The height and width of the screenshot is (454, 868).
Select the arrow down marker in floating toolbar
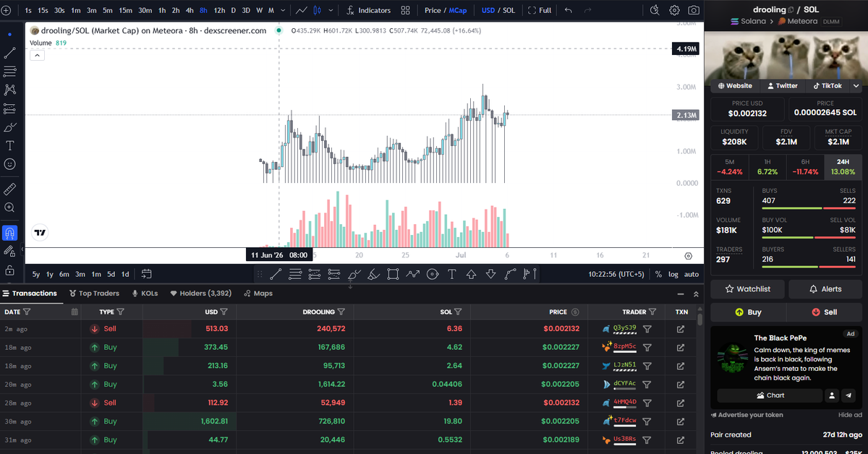[x=491, y=274]
